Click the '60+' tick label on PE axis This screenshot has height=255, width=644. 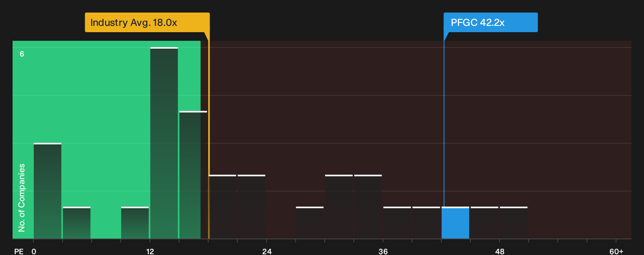pos(617,251)
